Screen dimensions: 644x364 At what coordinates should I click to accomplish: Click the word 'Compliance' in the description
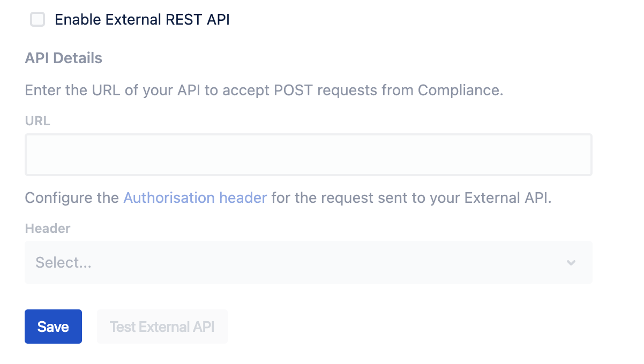click(459, 90)
